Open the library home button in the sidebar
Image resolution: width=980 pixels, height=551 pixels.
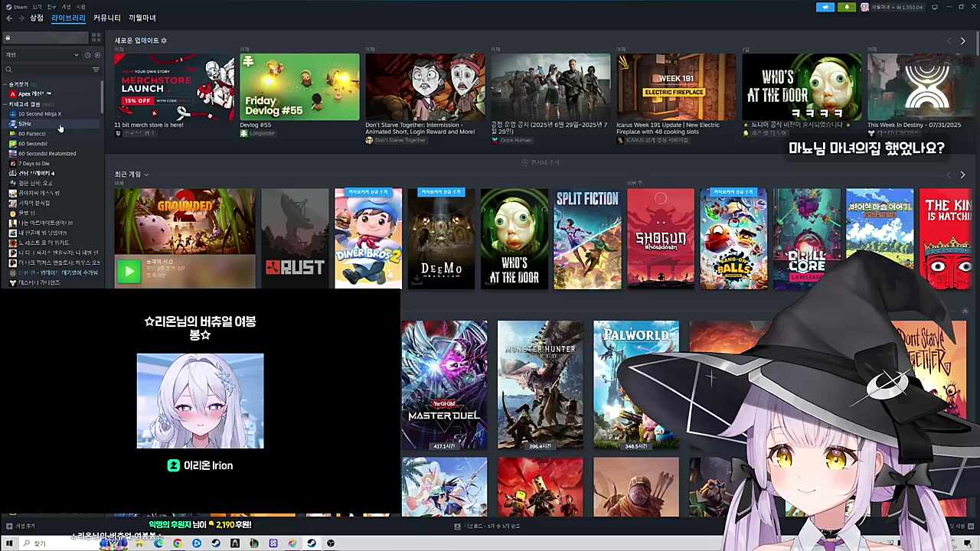click(46, 37)
